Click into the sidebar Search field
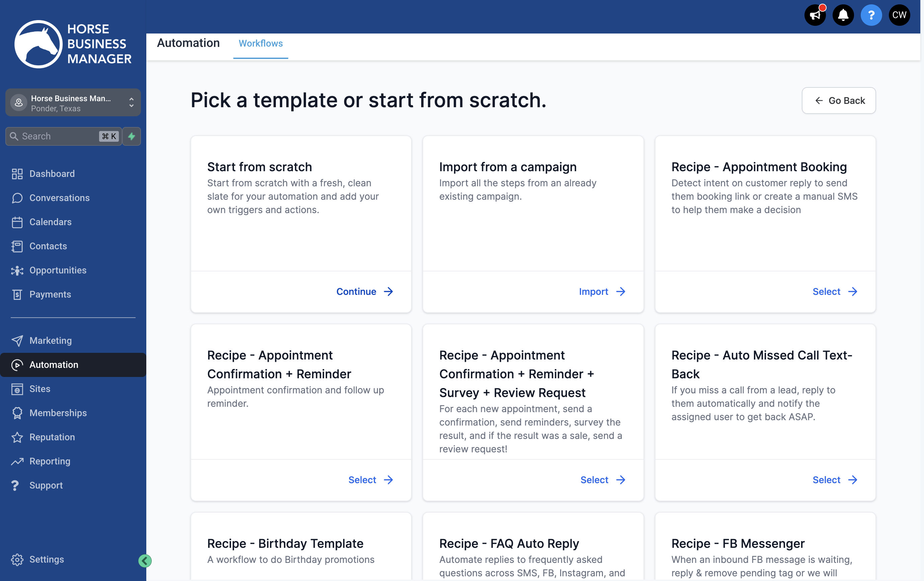 click(x=64, y=136)
